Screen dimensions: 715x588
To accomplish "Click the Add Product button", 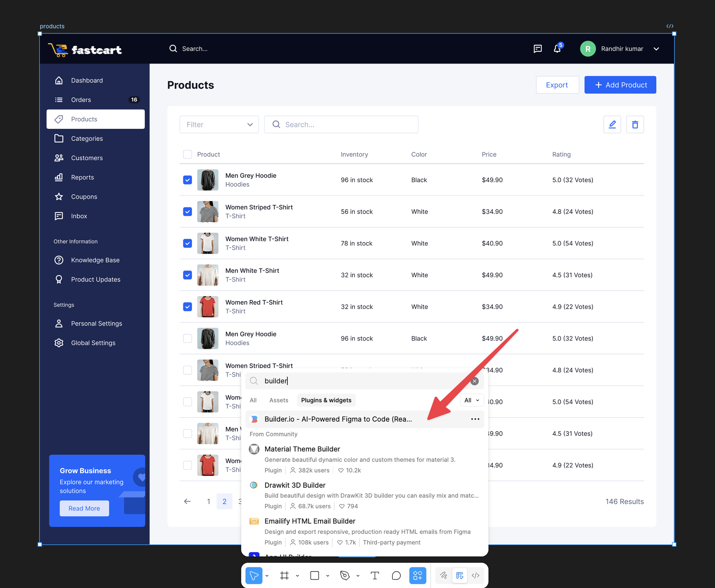I will coord(620,85).
